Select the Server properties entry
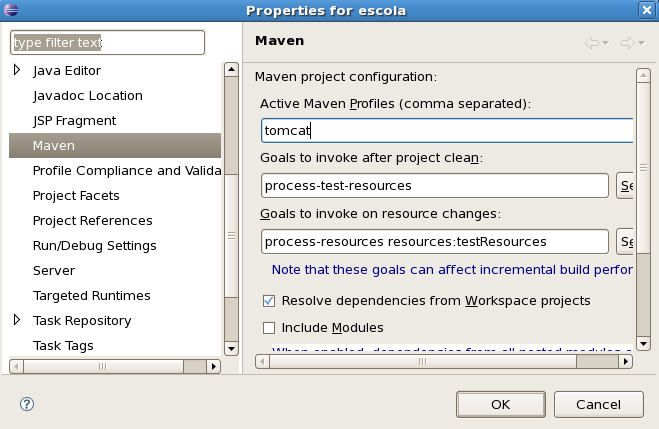Screen dimensions: 659x429 point(54,271)
